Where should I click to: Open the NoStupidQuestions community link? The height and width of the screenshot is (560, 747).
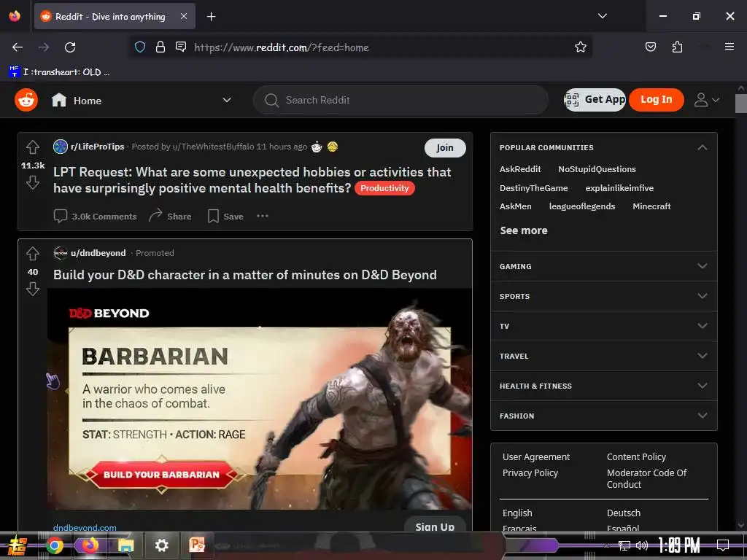pyautogui.click(x=597, y=169)
